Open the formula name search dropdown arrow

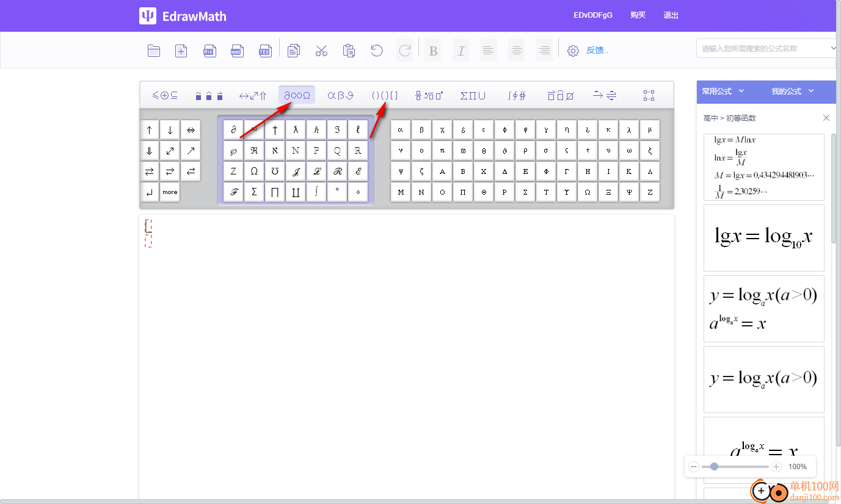coord(834,48)
